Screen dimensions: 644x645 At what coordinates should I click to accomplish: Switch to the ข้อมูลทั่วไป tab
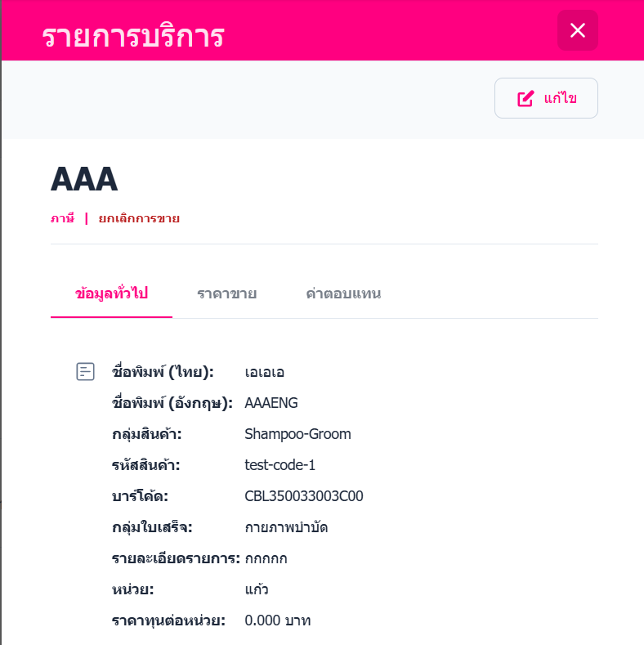tap(111, 293)
